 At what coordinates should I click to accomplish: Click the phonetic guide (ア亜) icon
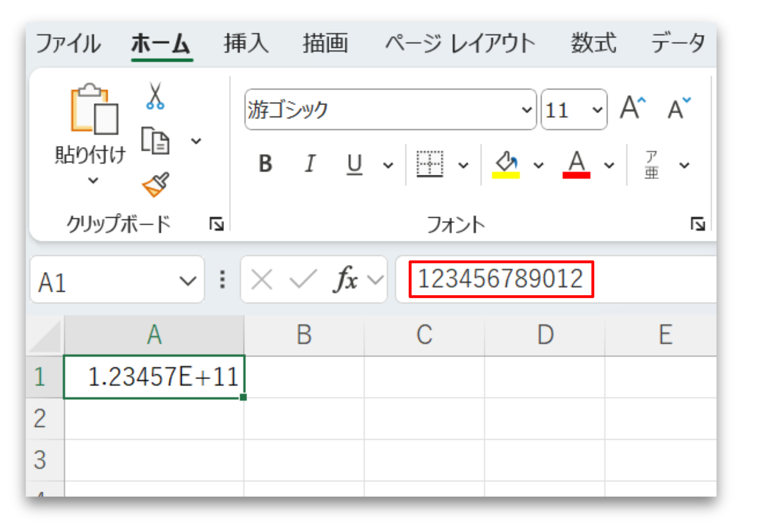coord(652,164)
